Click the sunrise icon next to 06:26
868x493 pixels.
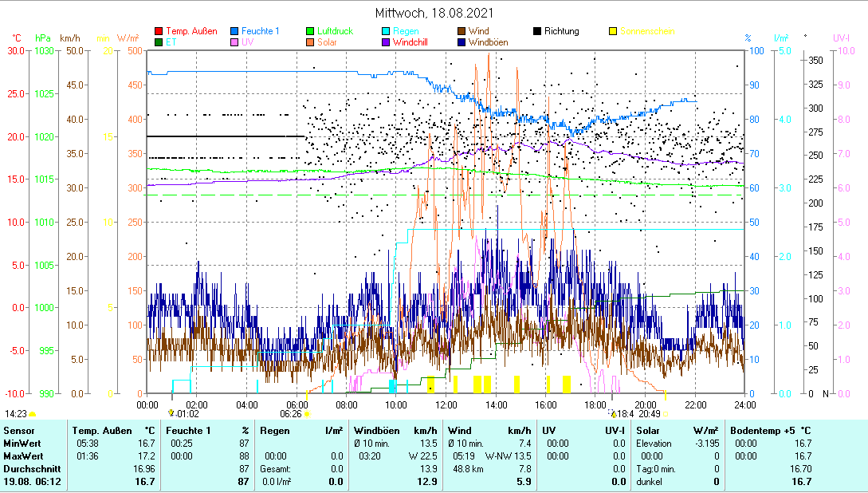307,414
